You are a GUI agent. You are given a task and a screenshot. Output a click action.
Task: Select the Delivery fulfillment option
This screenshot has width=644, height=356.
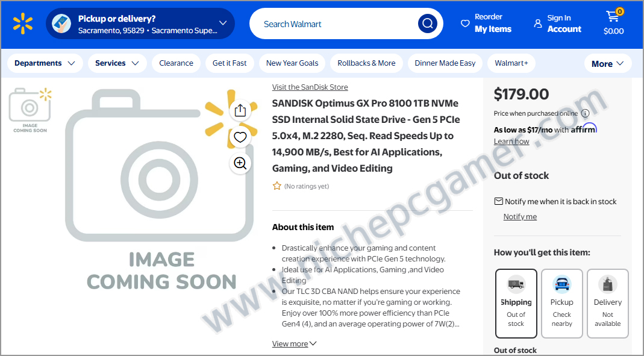(x=607, y=303)
